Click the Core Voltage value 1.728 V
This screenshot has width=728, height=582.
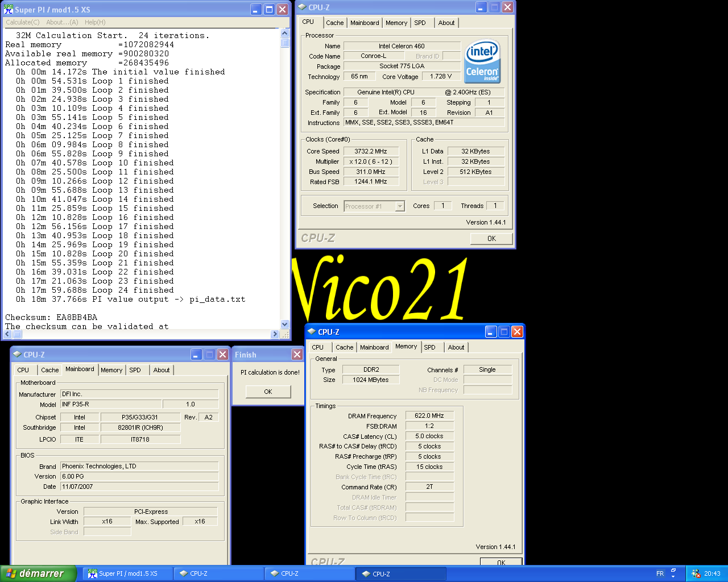coord(441,76)
